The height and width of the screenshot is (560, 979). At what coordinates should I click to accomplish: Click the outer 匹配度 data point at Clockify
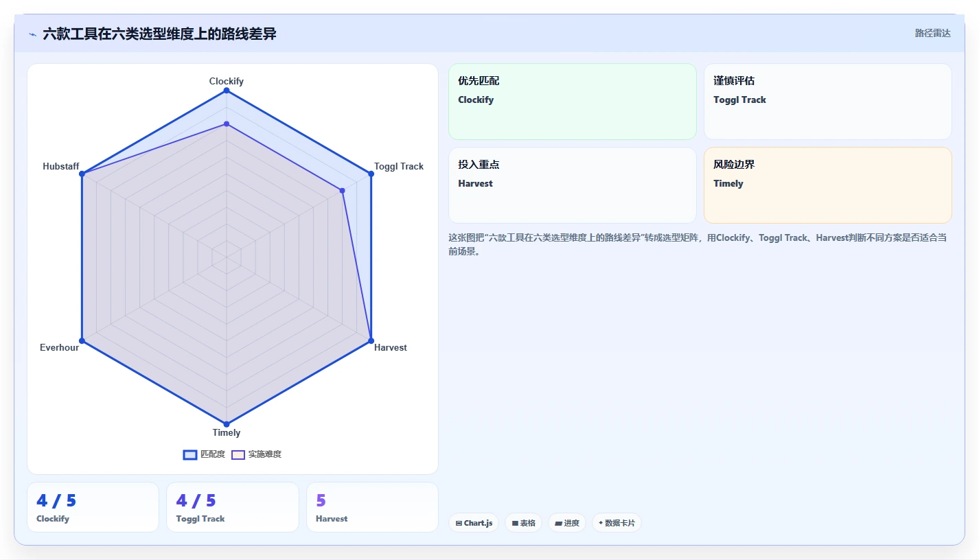pyautogui.click(x=227, y=91)
